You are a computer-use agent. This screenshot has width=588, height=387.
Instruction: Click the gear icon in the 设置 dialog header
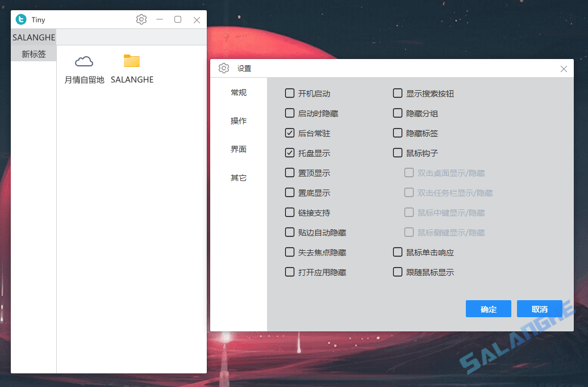[x=223, y=68]
